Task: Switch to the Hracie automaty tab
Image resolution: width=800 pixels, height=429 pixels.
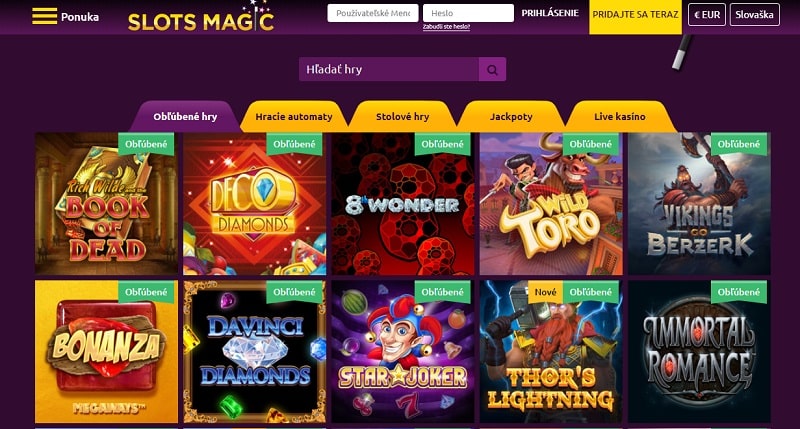Action: pyautogui.click(x=294, y=117)
